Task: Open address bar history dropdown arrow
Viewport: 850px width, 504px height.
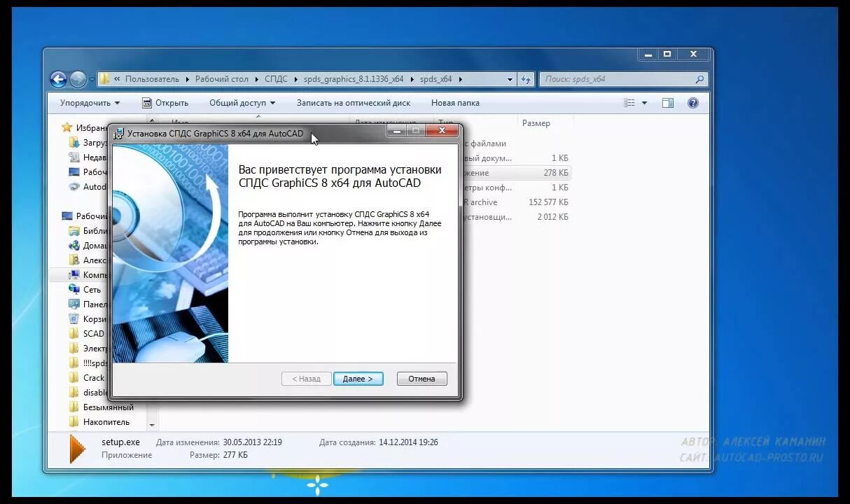Action: point(510,79)
